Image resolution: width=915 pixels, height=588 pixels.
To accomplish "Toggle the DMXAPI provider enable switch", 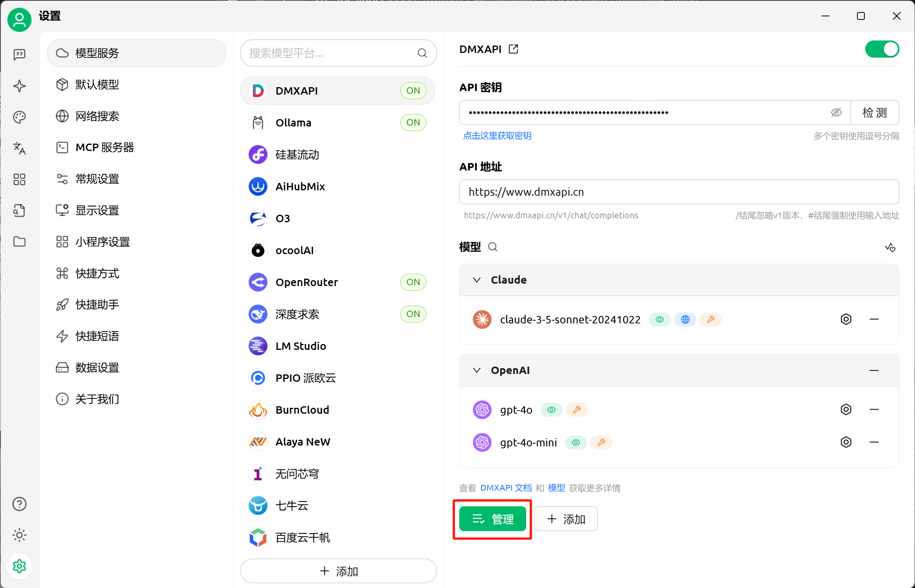I will coord(882,49).
